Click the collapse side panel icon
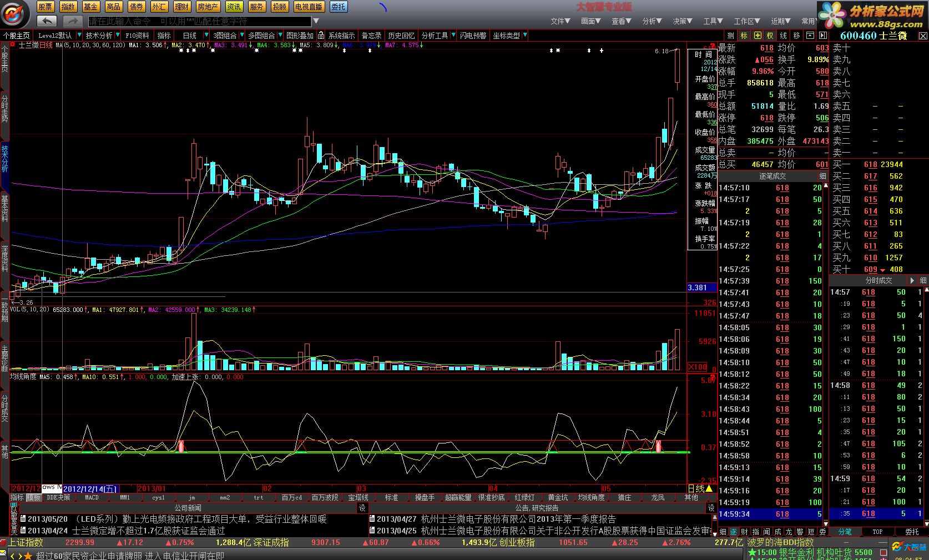This screenshot has height=560, width=929. pos(823,36)
